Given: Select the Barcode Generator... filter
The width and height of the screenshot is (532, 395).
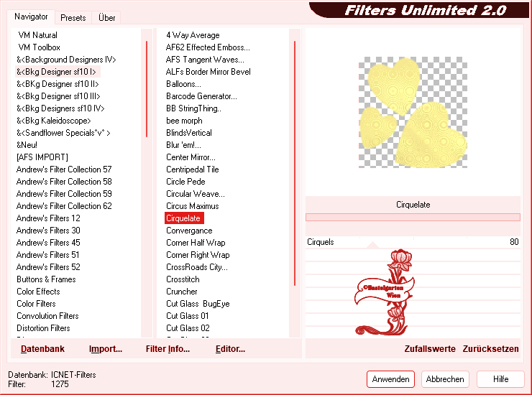Looking at the screenshot, I should tap(201, 96).
